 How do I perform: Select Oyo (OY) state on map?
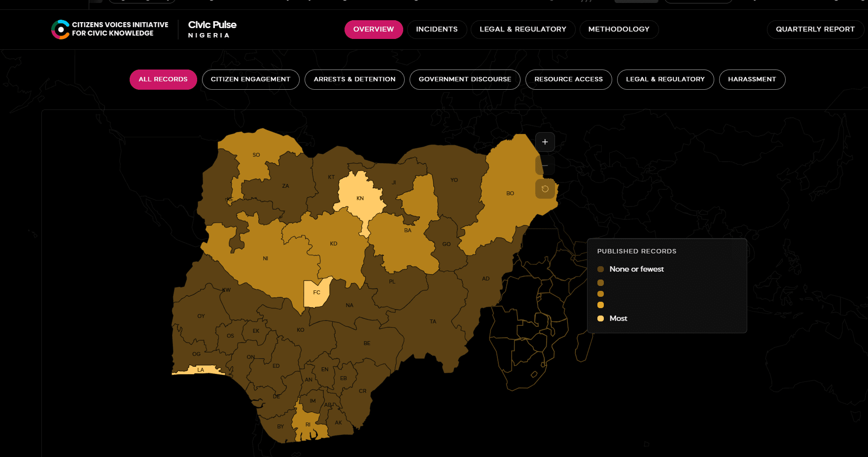[201, 316]
